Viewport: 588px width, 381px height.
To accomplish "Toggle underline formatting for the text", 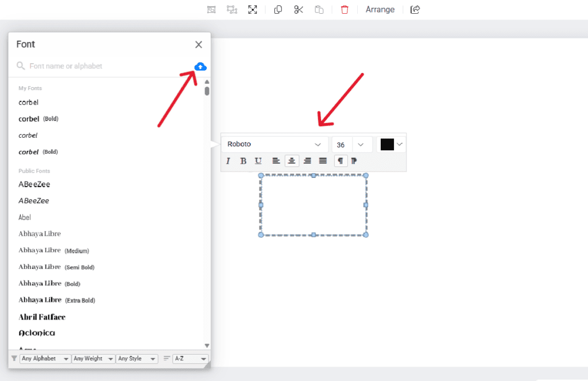I will pyautogui.click(x=258, y=161).
